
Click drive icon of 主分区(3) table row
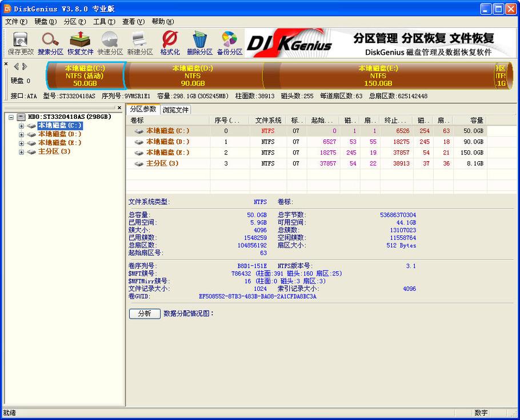[139, 164]
